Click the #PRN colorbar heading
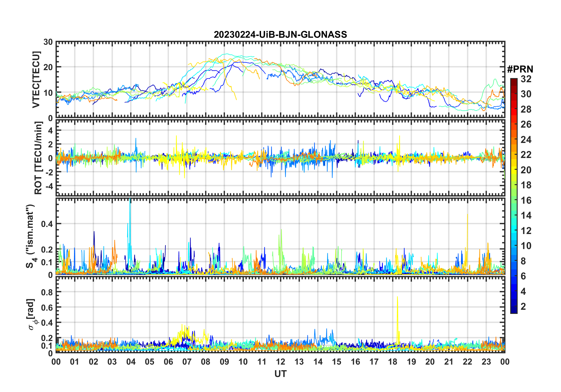The height and width of the screenshot is (392, 561). [x=520, y=69]
